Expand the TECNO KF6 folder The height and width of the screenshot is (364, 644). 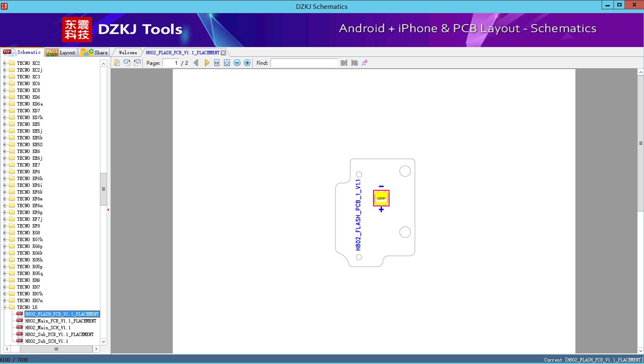click(5, 172)
